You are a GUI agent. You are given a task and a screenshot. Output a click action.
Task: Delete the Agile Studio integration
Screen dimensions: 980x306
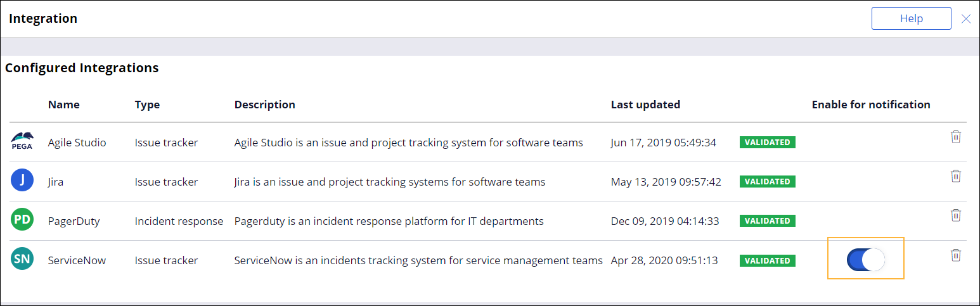pyautogui.click(x=956, y=137)
